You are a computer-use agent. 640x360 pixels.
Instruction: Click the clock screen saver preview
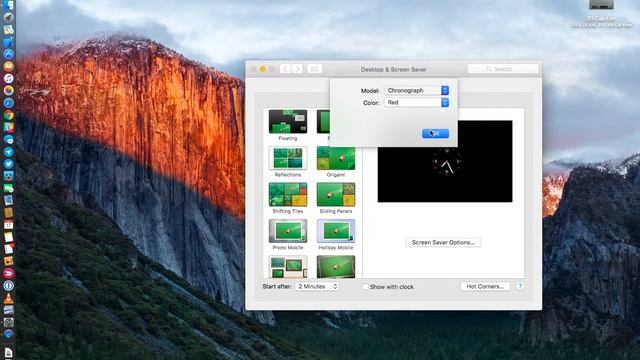[x=445, y=161]
